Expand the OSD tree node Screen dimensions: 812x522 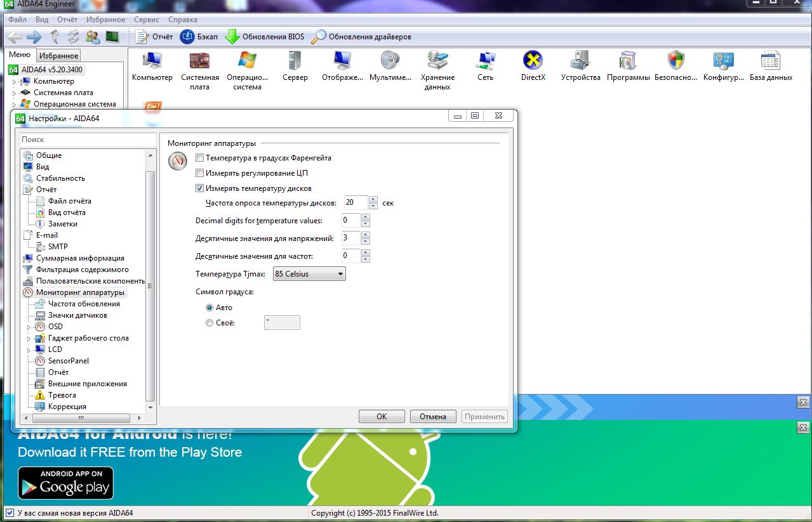tap(29, 327)
